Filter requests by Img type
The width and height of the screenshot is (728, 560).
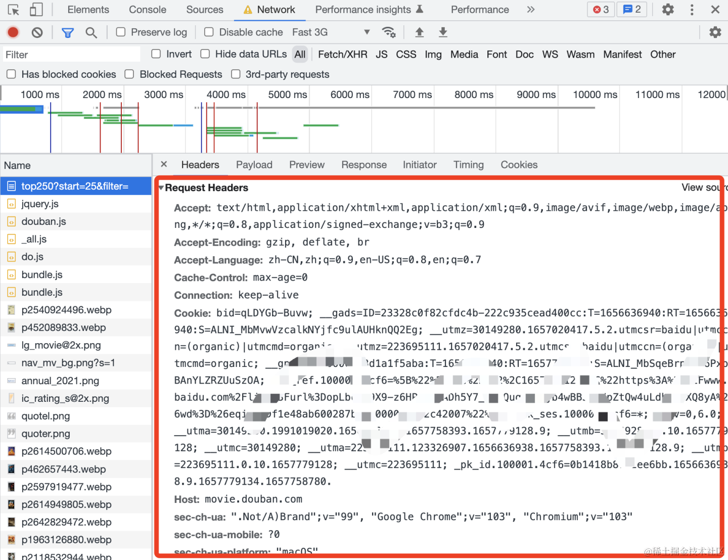(433, 54)
